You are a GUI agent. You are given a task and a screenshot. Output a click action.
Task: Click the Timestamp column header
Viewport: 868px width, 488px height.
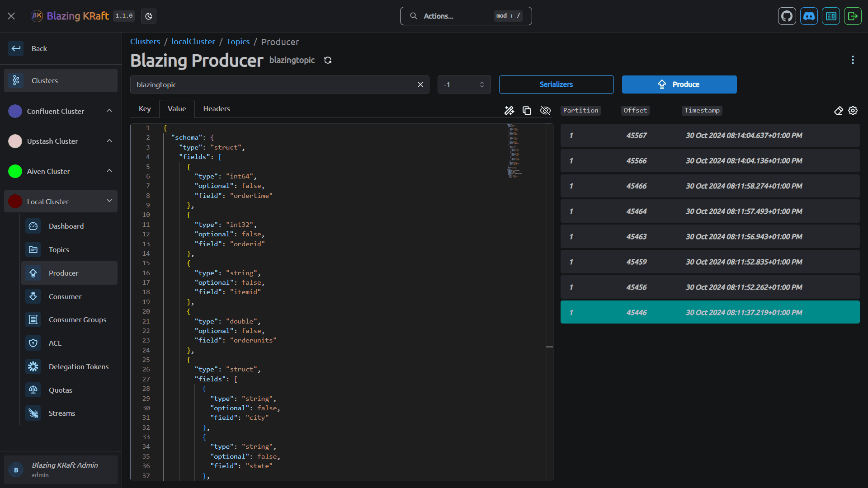702,111
